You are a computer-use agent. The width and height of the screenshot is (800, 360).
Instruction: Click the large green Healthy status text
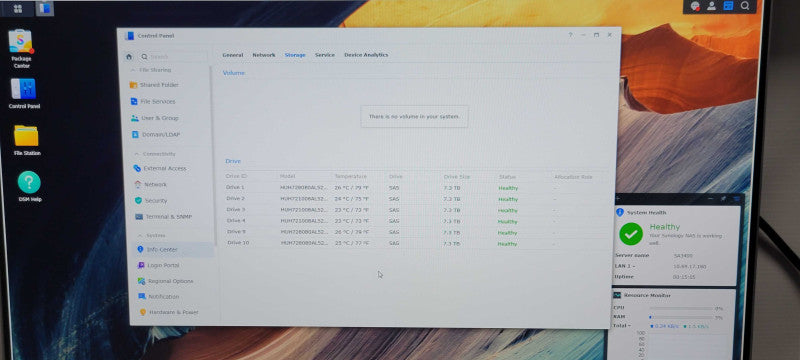tap(664, 227)
